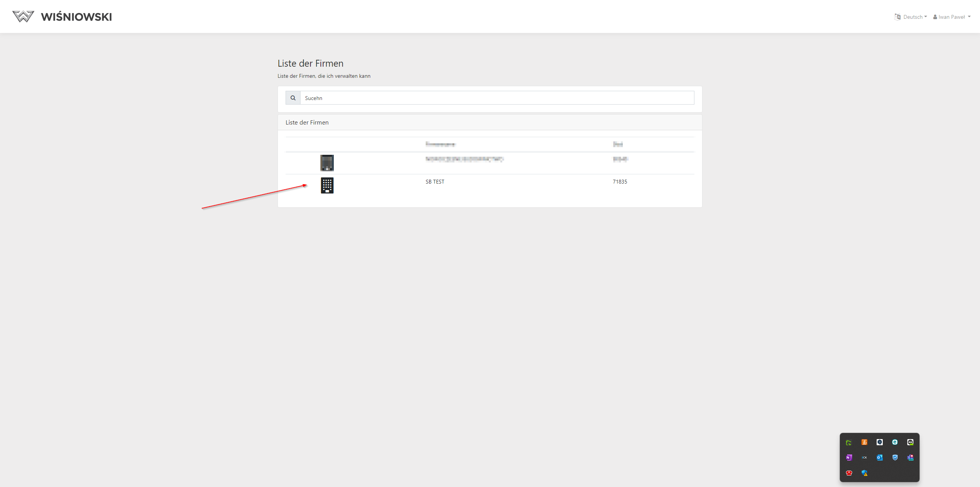
Task: Open the OneNote tray icon
Action: coord(849,457)
